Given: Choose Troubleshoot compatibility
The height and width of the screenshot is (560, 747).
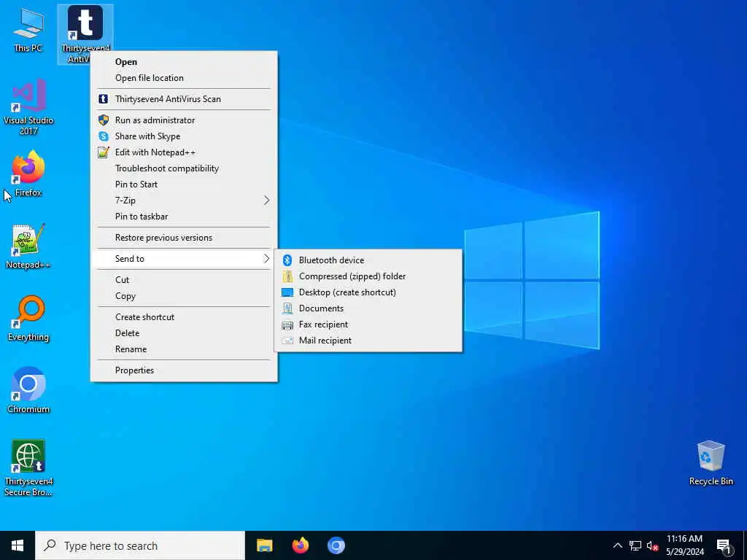Looking at the screenshot, I should pyautogui.click(x=184, y=168).
